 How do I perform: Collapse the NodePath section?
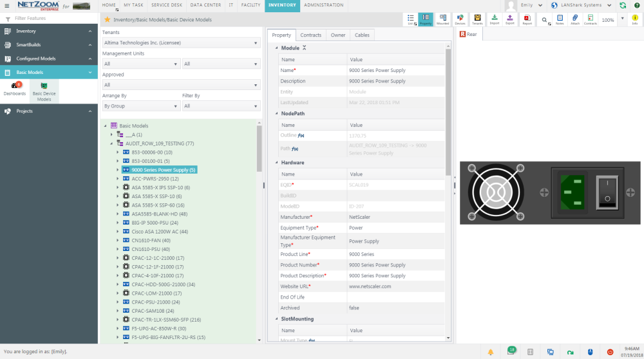tap(276, 114)
